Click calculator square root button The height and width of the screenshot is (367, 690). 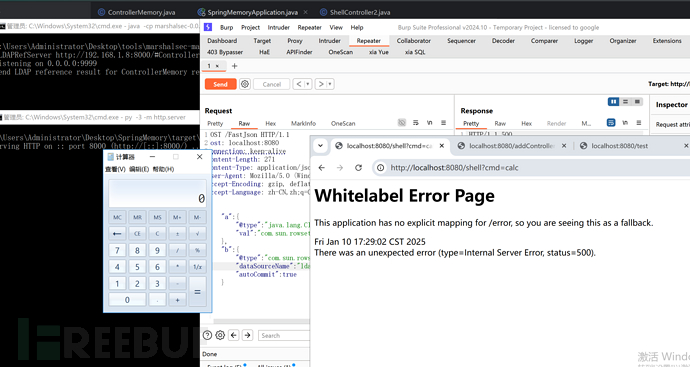tap(197, 234)
